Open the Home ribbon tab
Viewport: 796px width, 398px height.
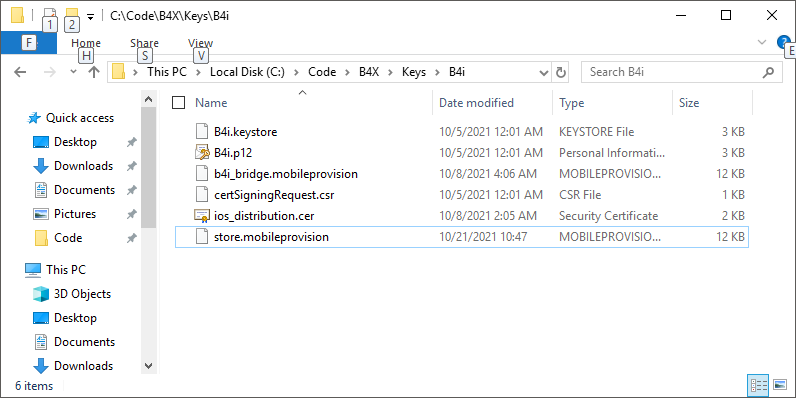tap(86, 43)
